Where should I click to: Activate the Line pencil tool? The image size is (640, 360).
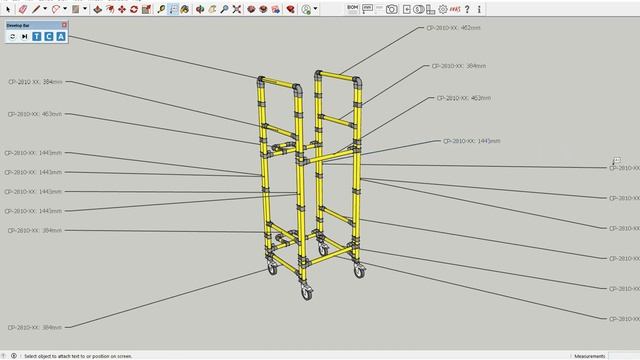point(36,9)
